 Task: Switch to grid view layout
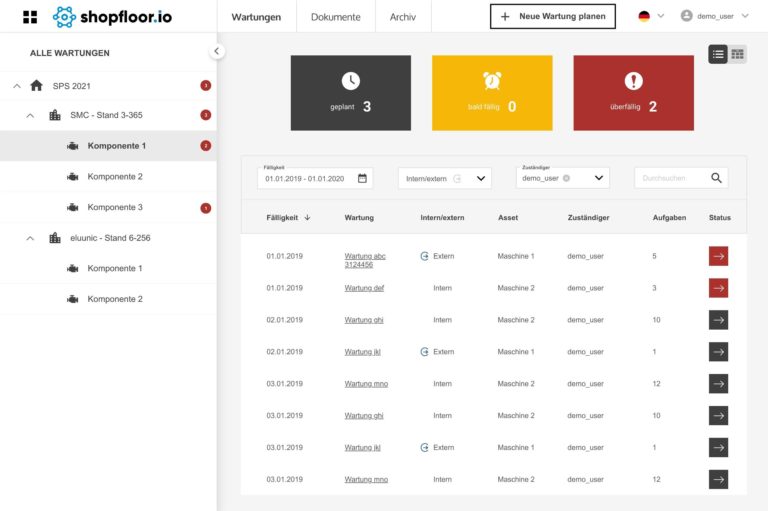737,54
